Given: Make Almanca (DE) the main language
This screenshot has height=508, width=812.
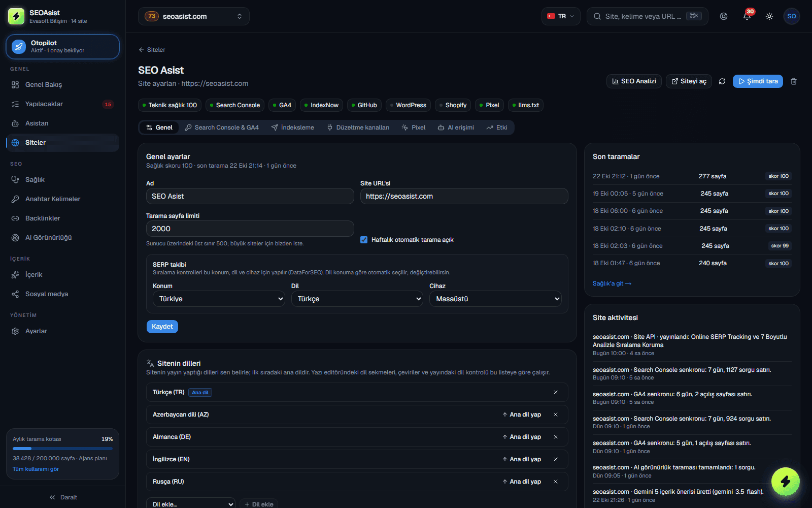Looking at the screenshot, I should pos(522,437).
